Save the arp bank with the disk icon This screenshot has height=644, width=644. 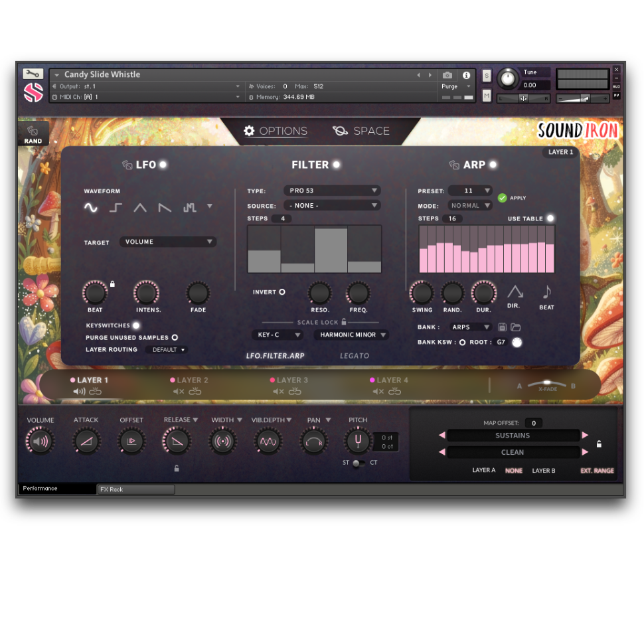[503, 327]
